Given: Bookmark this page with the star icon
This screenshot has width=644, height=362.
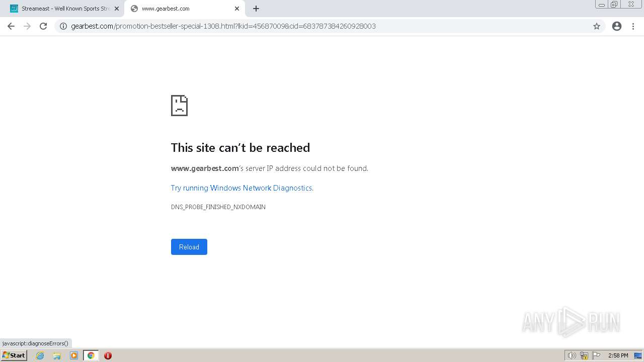Looking at the screenshot, I should (597, 26).
